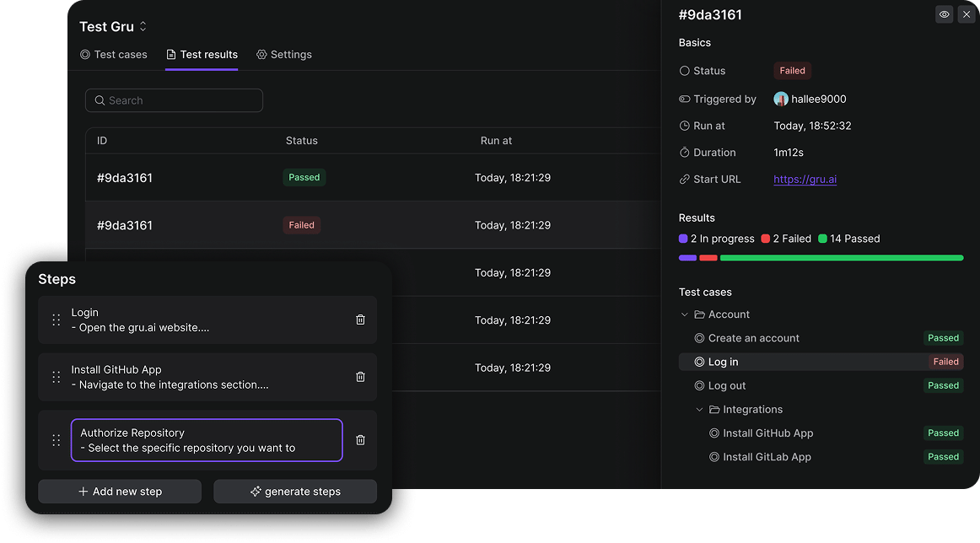
Task: Click drag handle for Authorize Repository step
Action: tap(57, 440)
